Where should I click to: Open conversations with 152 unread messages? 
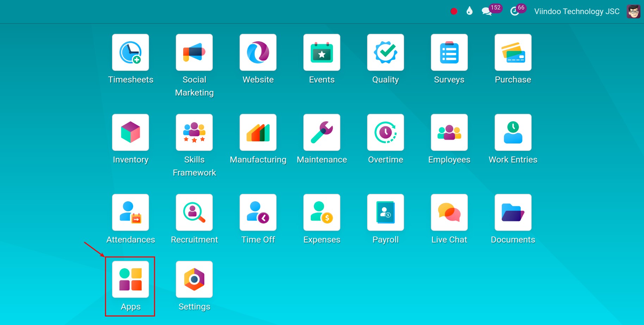[x=491, y=10]
